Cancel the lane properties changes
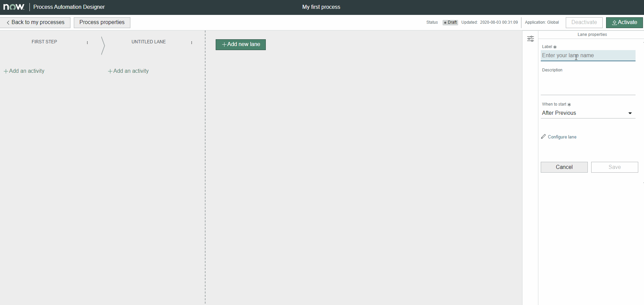The width and height of the screenshot is (644, 305). click(x=564, y=167)
